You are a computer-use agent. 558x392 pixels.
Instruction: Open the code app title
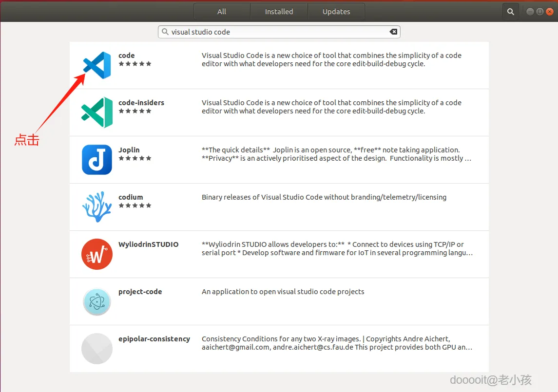point(126,56)
